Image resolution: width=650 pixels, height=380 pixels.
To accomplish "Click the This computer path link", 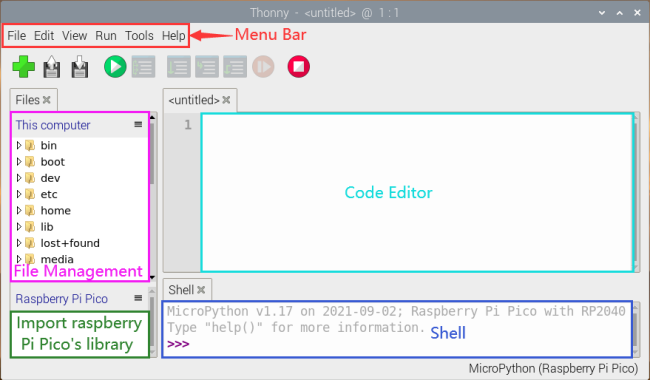I will click(x=53, y=125).
